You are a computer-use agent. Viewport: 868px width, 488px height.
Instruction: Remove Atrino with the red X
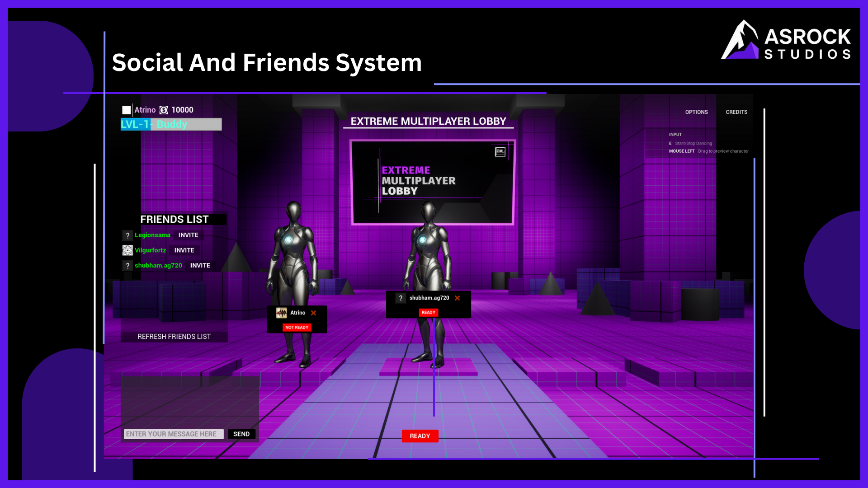click(313, 313)
